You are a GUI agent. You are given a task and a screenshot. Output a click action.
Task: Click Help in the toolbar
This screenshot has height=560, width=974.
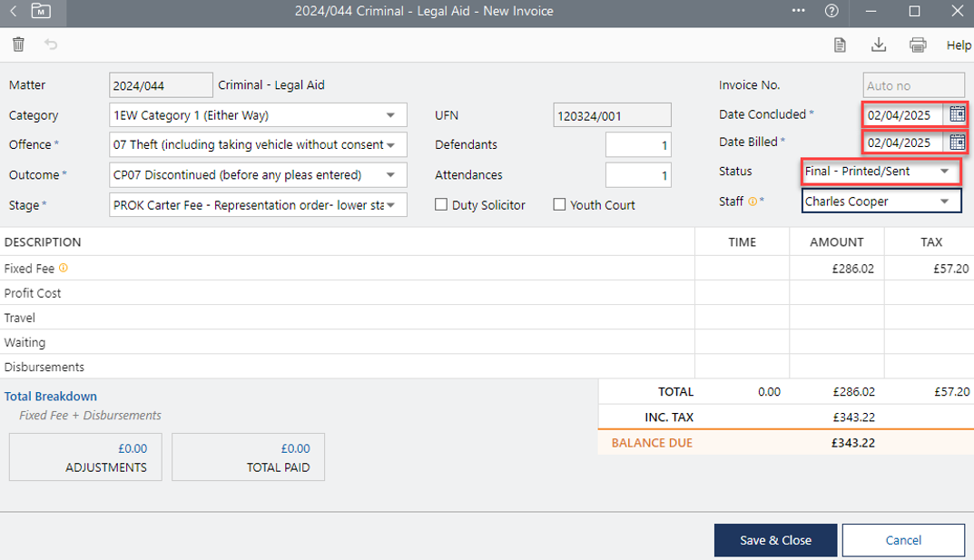click(x=958, y=45)
